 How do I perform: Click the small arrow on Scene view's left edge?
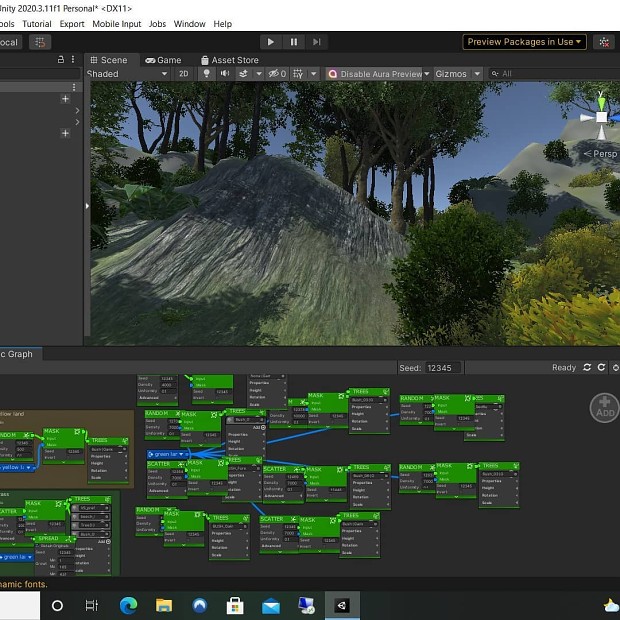(87, 206)
